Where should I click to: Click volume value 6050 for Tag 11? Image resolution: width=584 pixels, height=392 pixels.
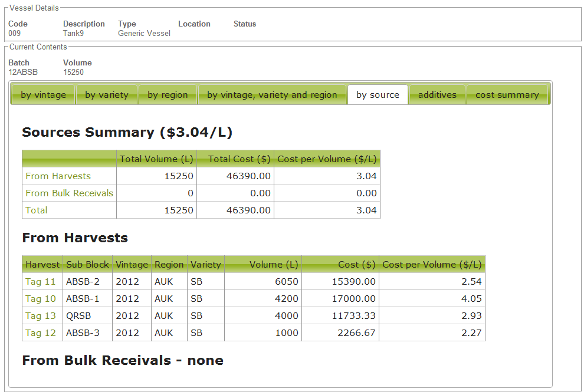[x=287, y=281]
